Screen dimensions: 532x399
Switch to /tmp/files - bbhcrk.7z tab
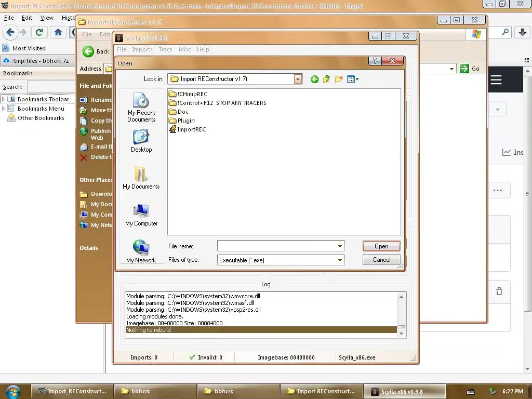37,61
